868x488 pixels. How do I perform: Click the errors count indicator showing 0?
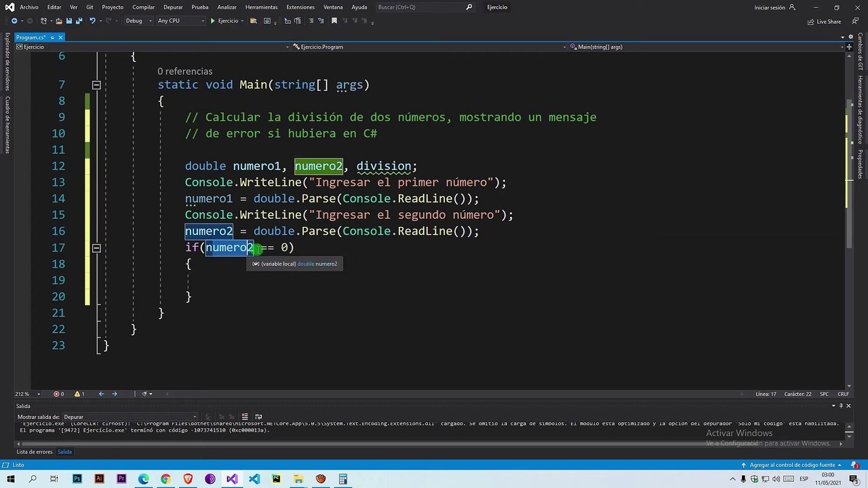point(59,394)
